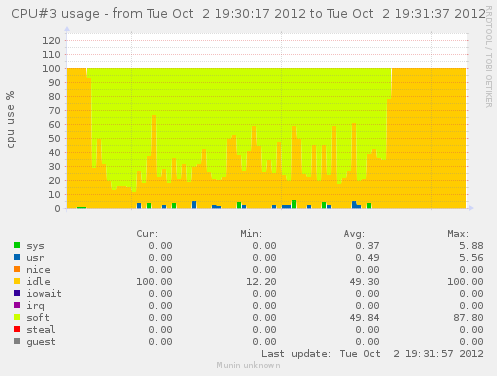Click the 100 label on y-axis
497x376 pixels.
pyautogui.click(x=51, y=69)
